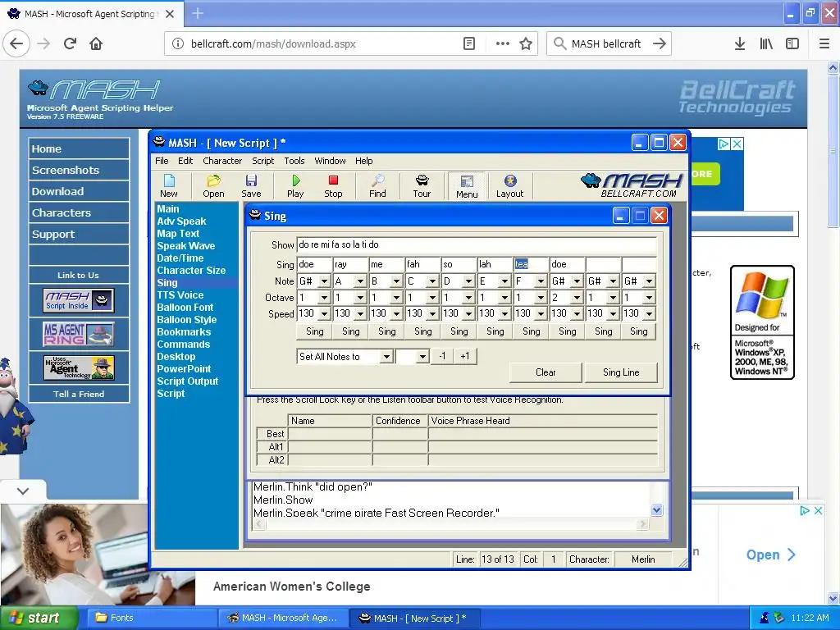Click the Sing button under doe column
Screen dimensions: 840x630
pos(314,331)
